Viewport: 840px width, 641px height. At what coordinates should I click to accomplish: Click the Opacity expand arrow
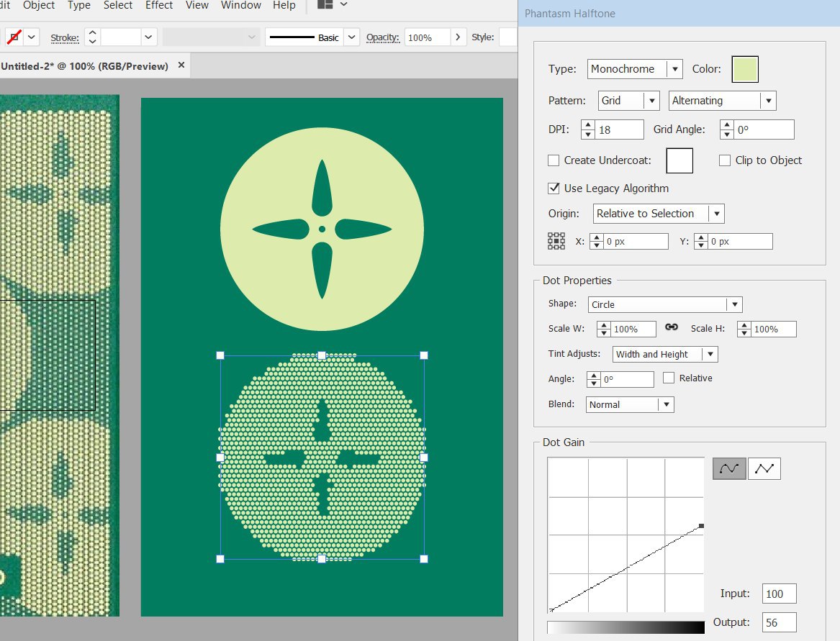(x=458, y=37)
